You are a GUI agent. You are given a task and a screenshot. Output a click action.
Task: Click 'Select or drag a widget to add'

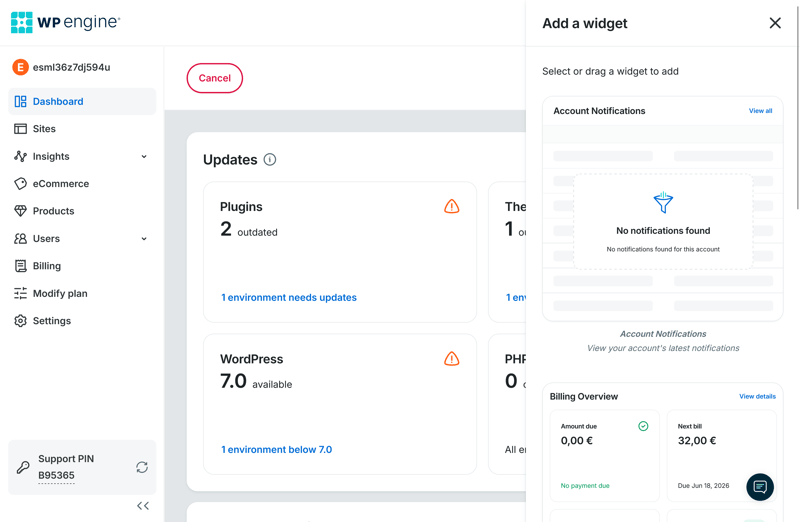tap(610, 71)
